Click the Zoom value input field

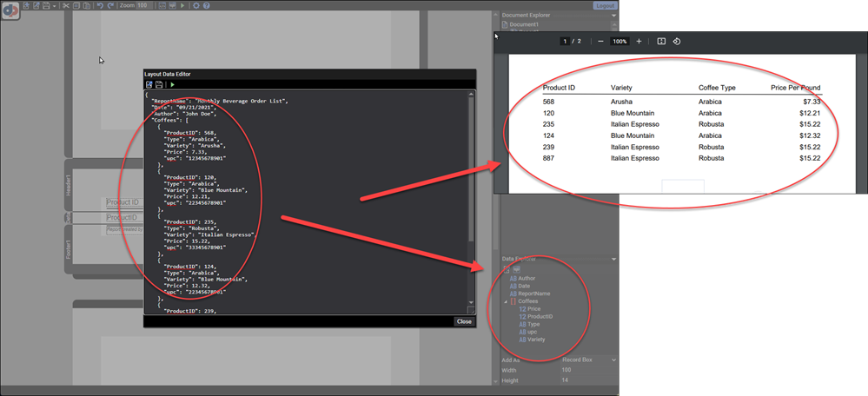[142, 5]
